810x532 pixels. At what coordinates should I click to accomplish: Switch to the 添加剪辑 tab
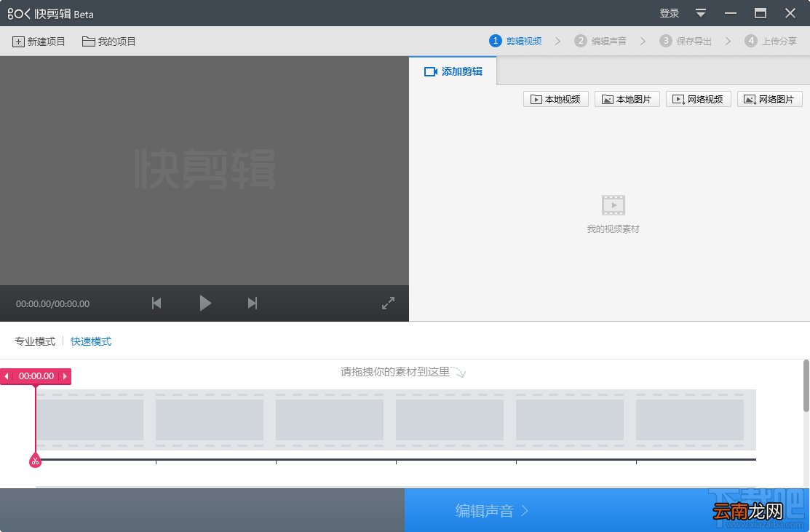pyautogui.click(x=453, y=71)
